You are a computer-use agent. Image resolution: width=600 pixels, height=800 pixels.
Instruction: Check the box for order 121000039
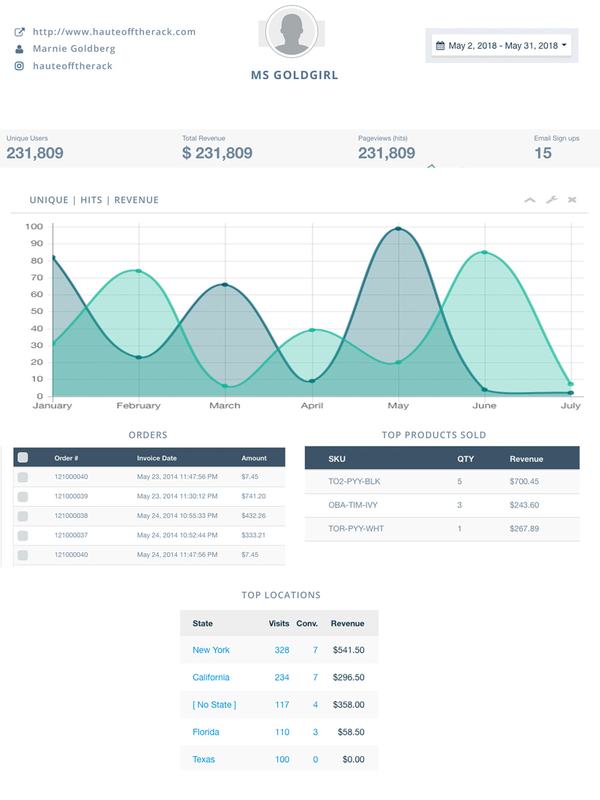23,497
